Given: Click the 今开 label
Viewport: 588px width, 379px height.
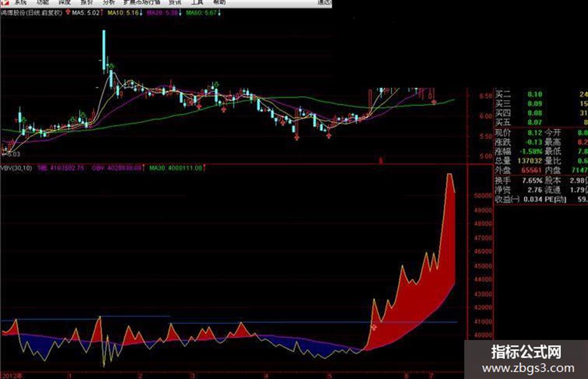Looking at the screenshot, I should (x=553, y=133).
